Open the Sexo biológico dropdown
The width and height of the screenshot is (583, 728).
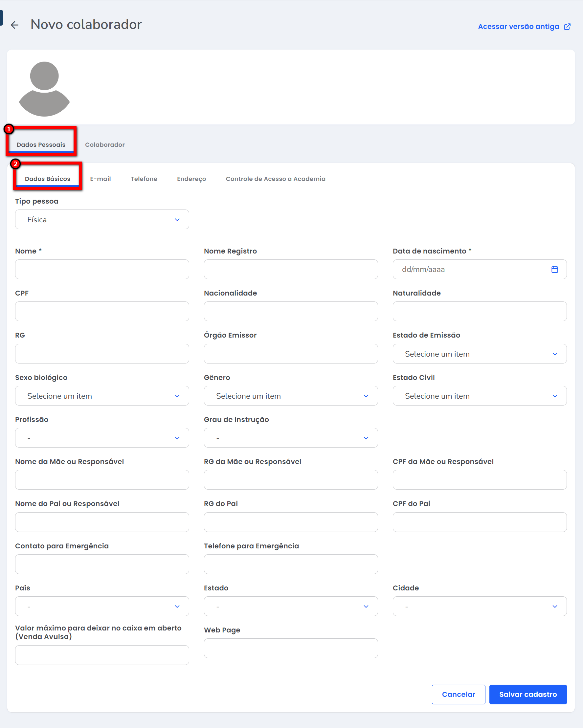(102, 396)
